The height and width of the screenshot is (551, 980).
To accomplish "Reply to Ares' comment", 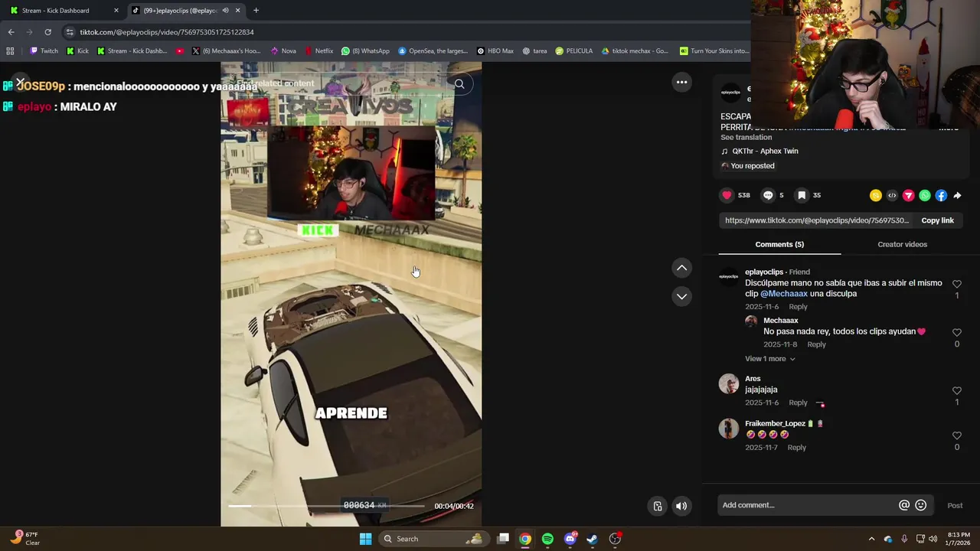I will (798, 403).
